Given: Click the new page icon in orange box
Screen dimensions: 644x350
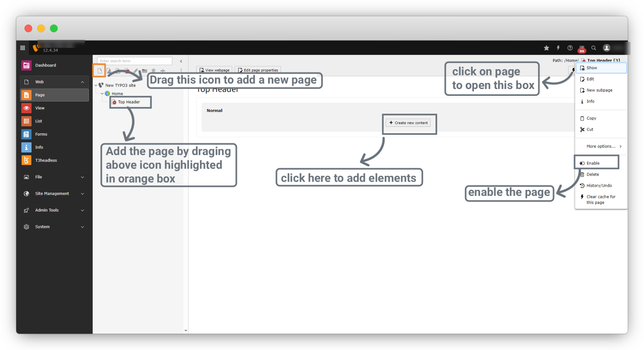Looking at the screenshot, I should [x=100, y=71].
